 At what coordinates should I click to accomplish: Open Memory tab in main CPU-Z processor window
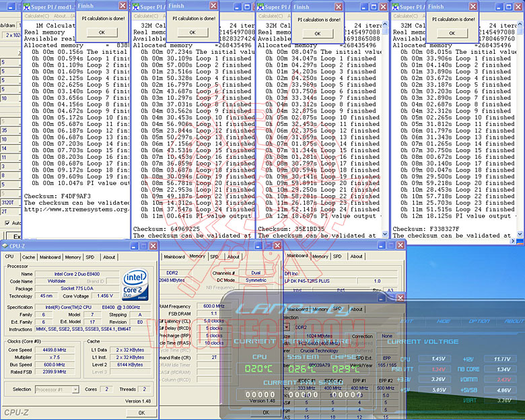pyautogui.click(x=73, y=257)
